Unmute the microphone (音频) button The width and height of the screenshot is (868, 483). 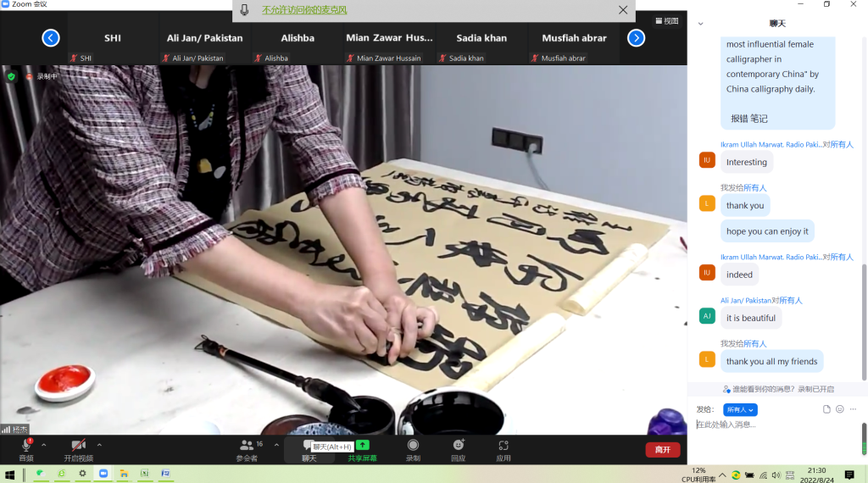click(26, 449)
